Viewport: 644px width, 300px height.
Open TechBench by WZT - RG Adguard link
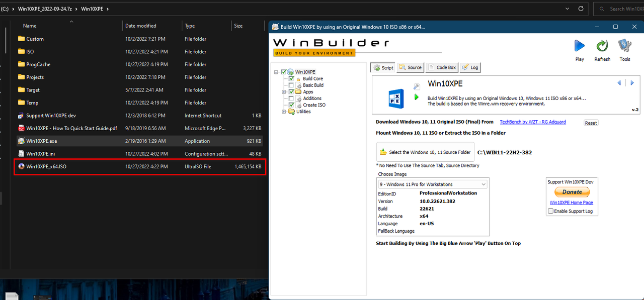tap(533, 122)
